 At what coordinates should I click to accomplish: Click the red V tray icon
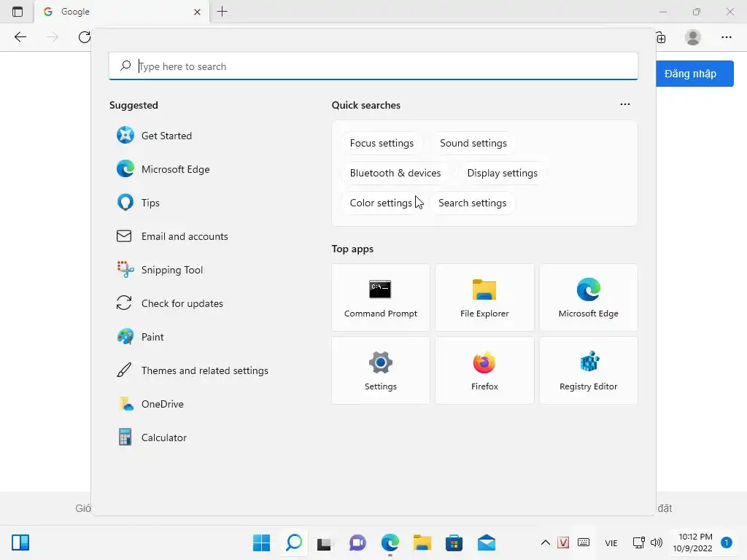pyautogui.click(x=563, y=542)
